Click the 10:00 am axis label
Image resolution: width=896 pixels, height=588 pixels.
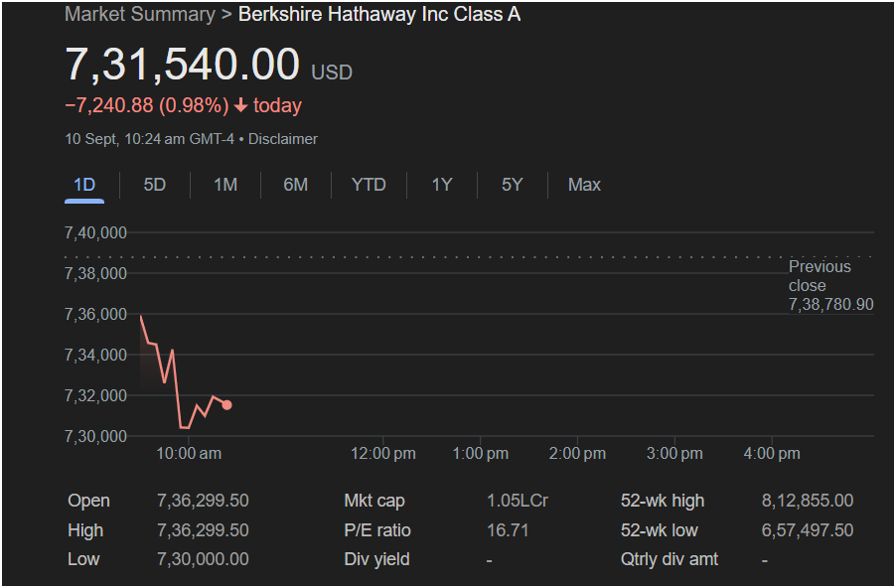(189, 454)
